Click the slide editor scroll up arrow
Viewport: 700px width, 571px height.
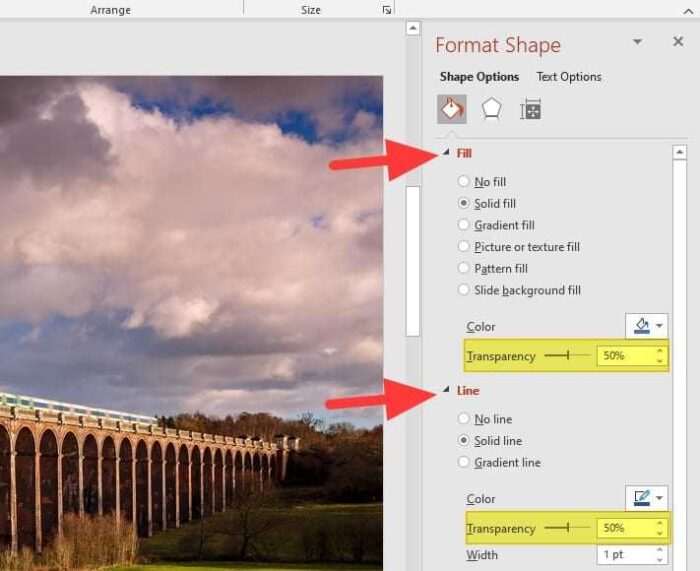[413, 28]
